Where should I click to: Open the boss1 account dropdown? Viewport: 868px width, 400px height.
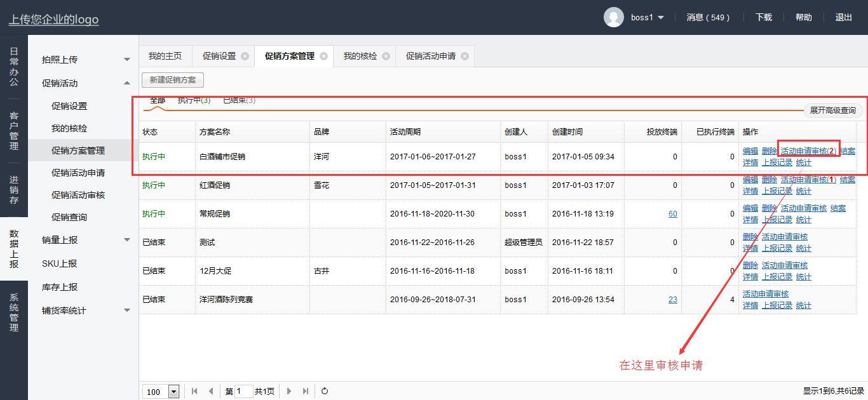(x=661, y=18)
